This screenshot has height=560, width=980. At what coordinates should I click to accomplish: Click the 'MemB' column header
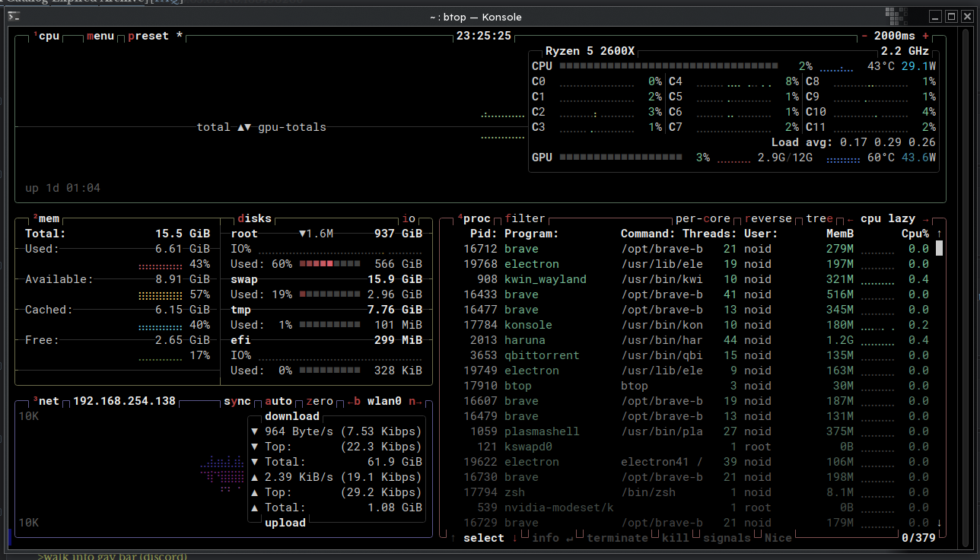click(840, 234)
